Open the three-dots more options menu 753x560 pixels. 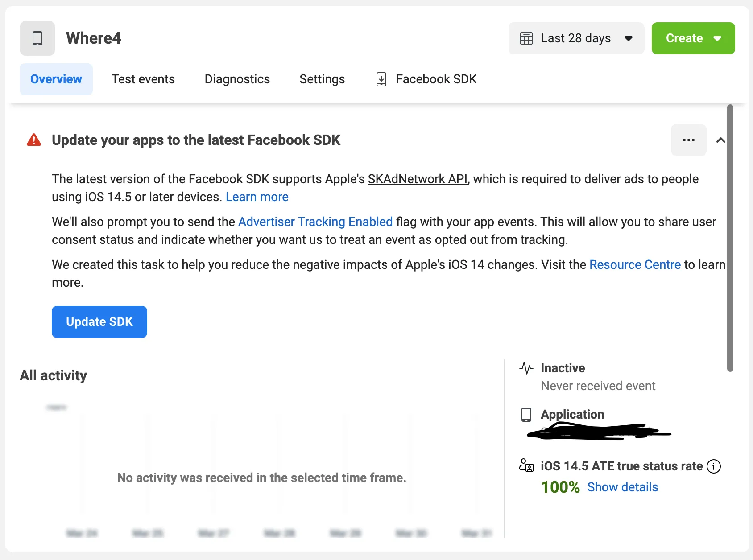point(688,140)
